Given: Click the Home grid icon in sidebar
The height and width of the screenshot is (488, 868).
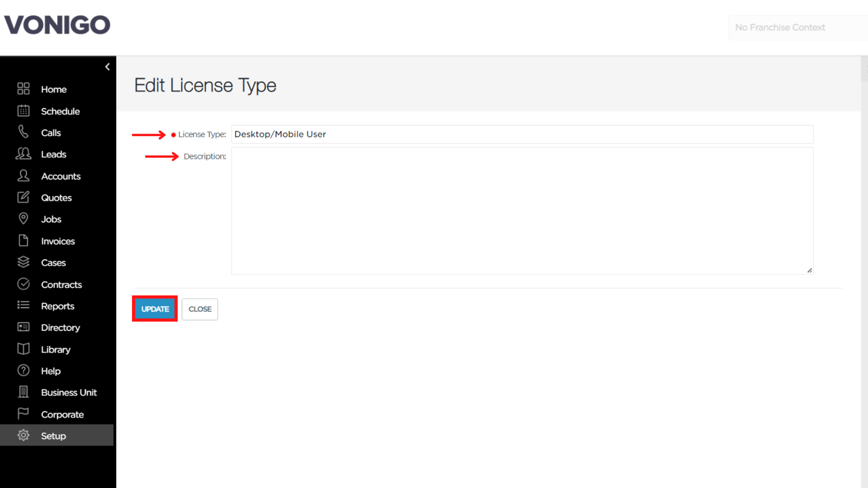Looking at the screenshot, I should [x=24, y=89].
